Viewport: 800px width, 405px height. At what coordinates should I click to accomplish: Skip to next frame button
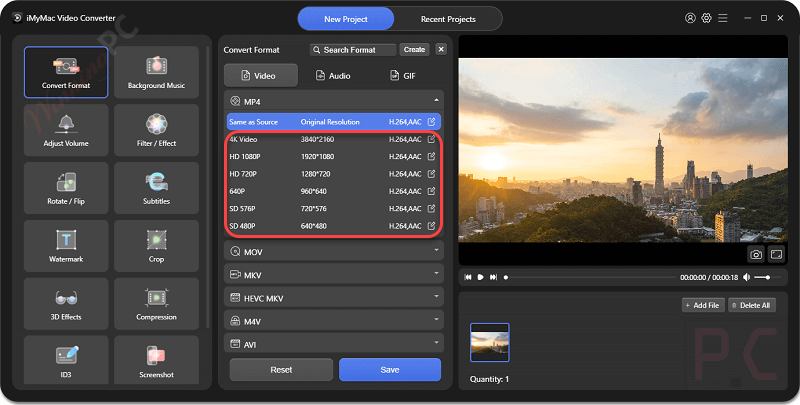tap(493, 277)
